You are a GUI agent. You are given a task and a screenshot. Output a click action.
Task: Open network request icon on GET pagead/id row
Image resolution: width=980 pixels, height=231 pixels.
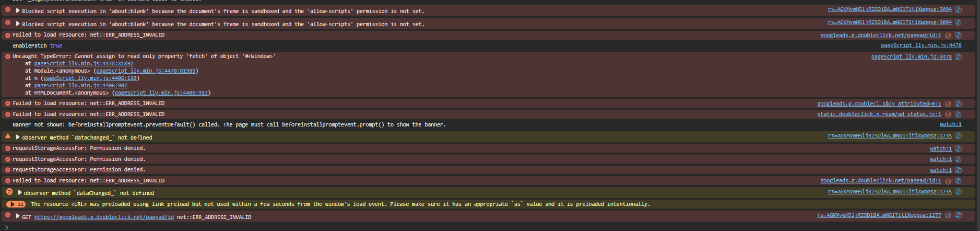coord(948,215)
